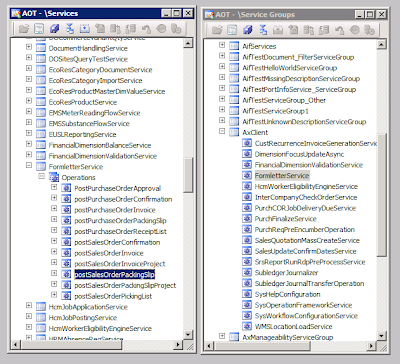Select postSalesOrderPackingSlip operation
400x364 pixels.
pyautogui.click(x=114, y=275)
